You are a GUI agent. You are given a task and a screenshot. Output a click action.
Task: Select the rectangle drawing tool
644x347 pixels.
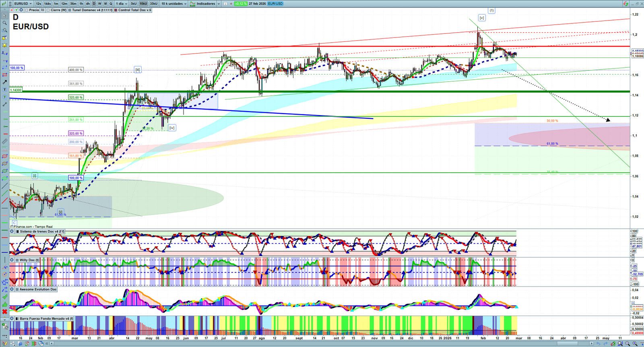coord(5,75)
